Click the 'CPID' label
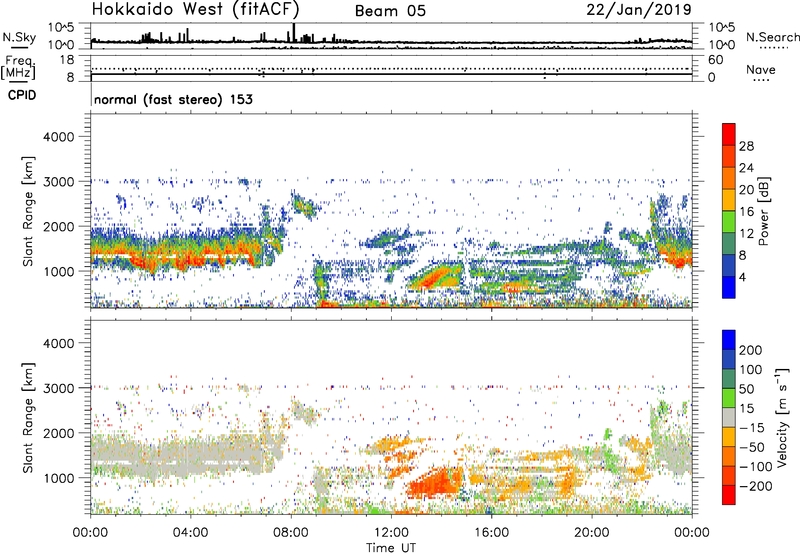 click(x=22, y=95)
